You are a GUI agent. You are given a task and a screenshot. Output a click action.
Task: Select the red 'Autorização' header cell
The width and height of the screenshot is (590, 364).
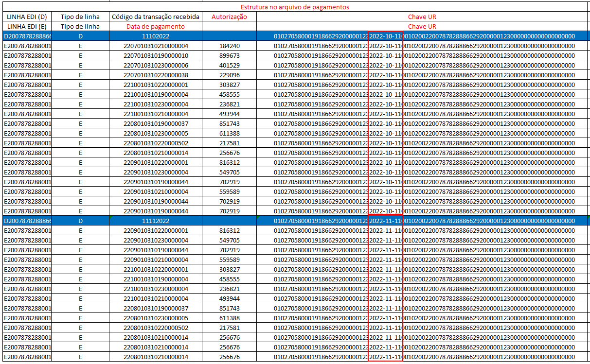(x=229, y=17)
